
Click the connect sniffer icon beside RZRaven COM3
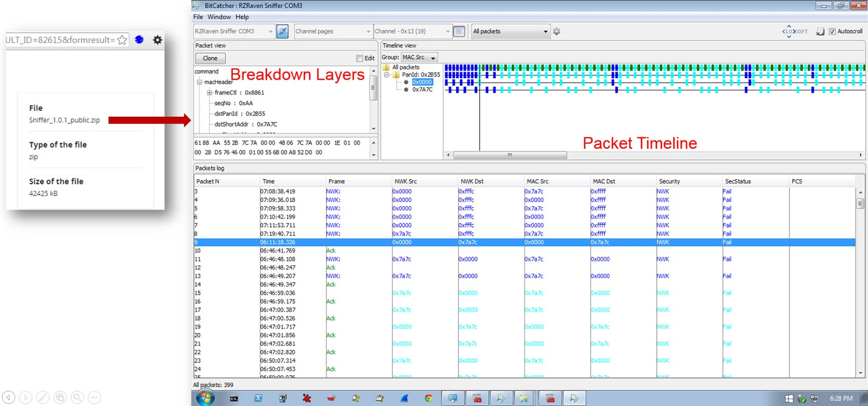coord(283,31)
